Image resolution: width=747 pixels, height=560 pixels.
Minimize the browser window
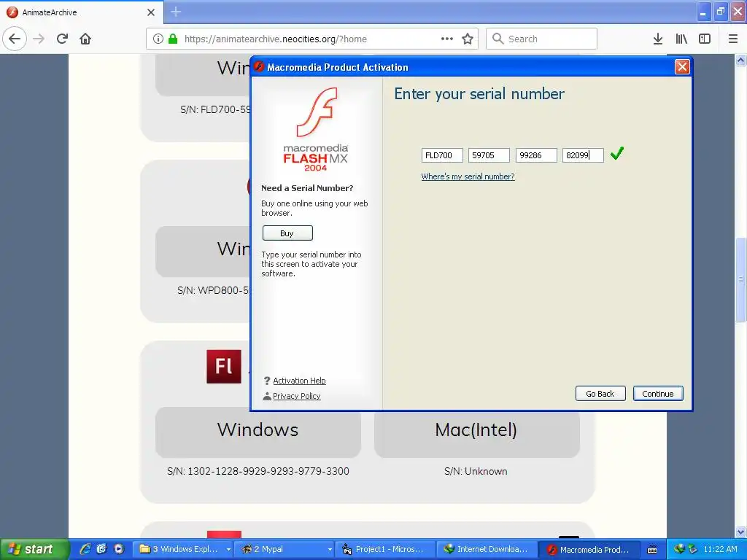click(x=703, y=12)
